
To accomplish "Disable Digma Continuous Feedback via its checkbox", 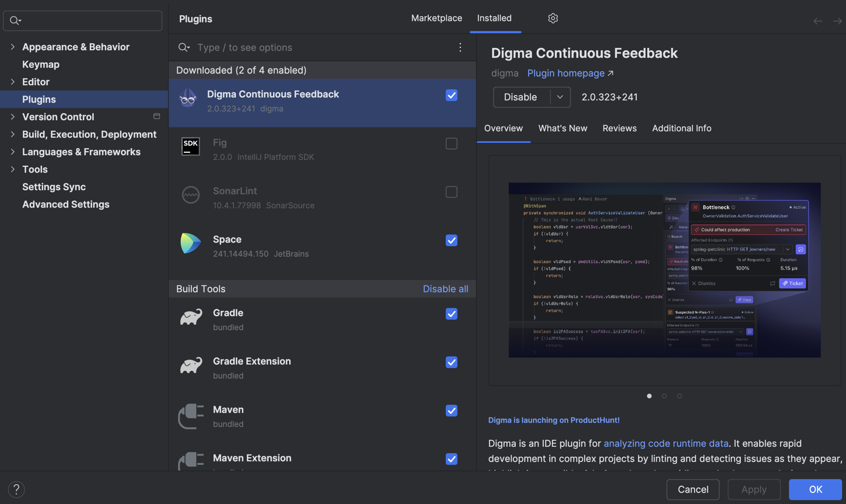I will pyautogui.click(x=452, y=95).
